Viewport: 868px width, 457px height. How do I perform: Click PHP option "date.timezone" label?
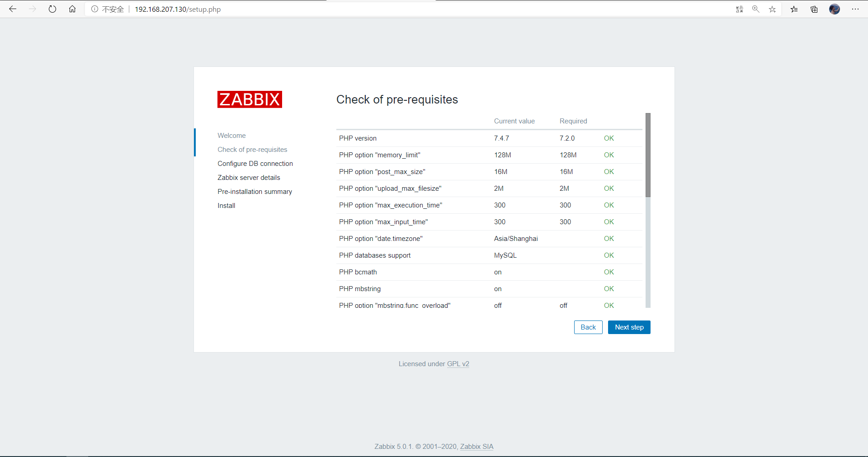click(381, 239)
